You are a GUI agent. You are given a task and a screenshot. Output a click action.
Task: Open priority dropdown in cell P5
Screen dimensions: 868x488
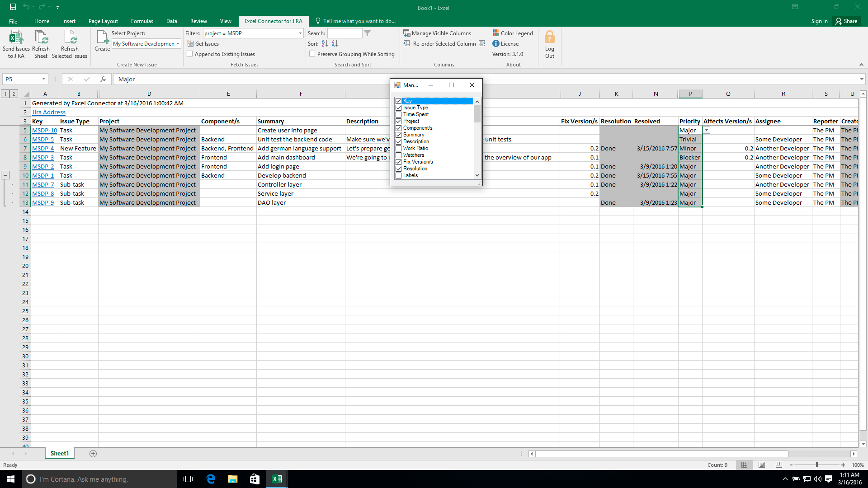706,130
